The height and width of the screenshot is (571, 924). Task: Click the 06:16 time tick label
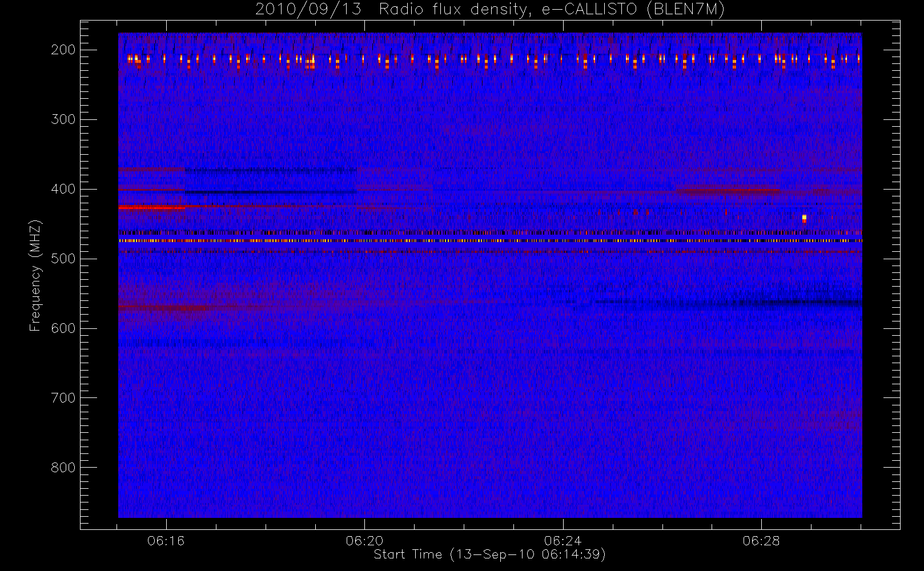pyautogui.click(x=166, y=541)
